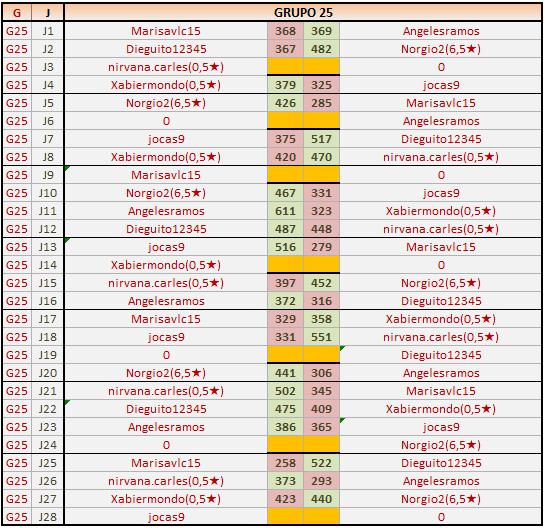Click the J9 row label
The width and height of the screenshot is (545, 528).
48,175
